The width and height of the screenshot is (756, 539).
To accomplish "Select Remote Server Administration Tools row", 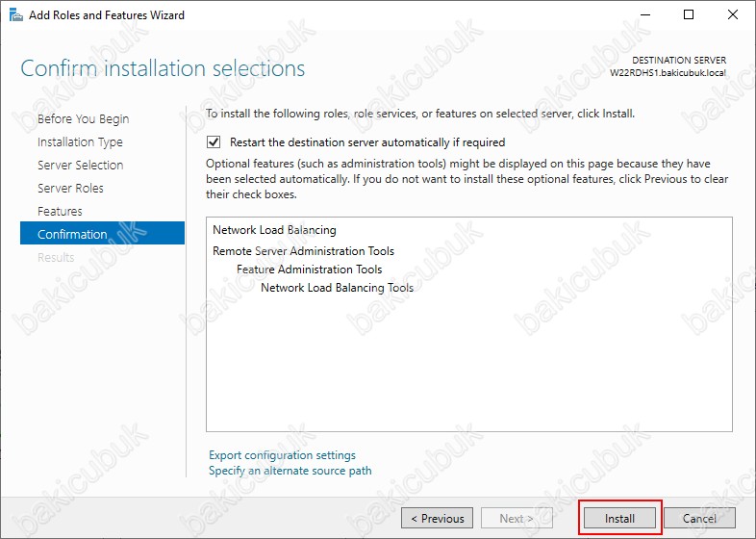I will 303,251.
